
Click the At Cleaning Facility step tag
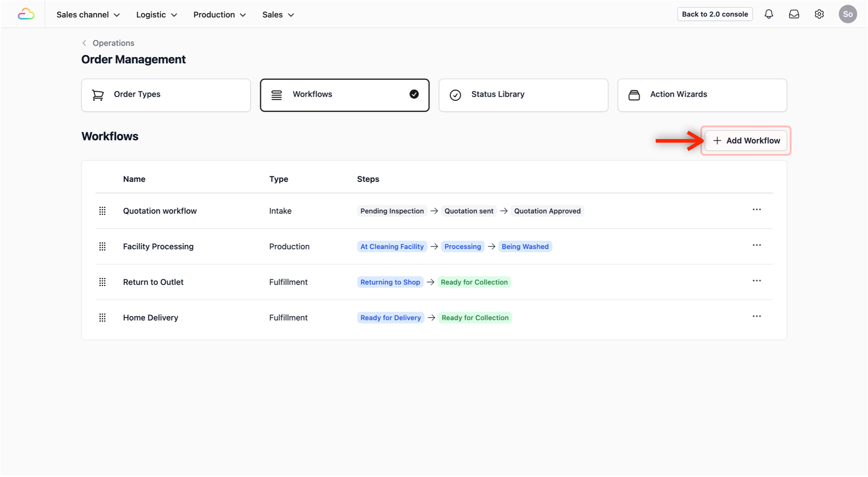point(392,247)
